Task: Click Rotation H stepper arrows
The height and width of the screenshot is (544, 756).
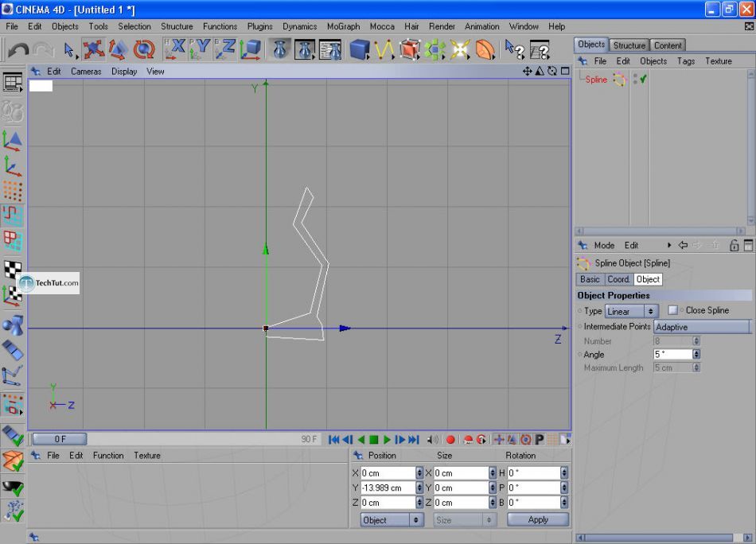Action: [563, 472]
